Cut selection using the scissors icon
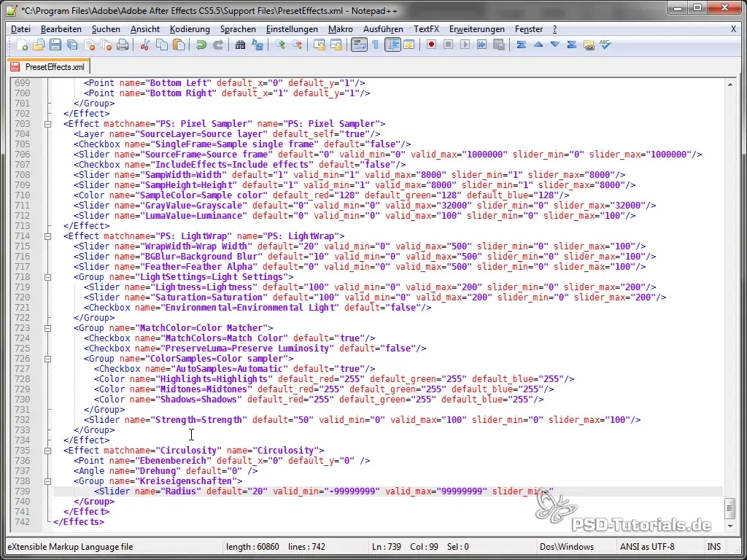 tap(145, 45)
